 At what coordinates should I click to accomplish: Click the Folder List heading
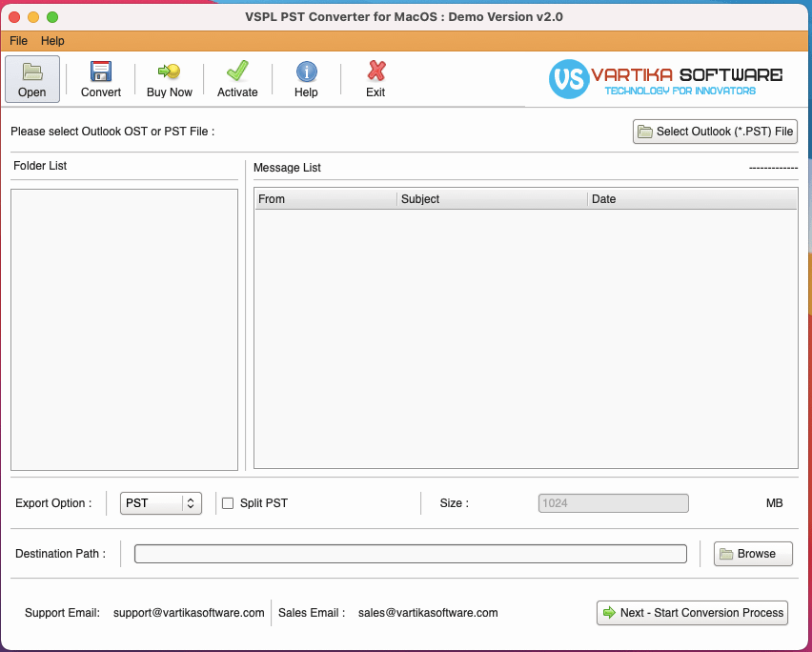pos(40,166)
